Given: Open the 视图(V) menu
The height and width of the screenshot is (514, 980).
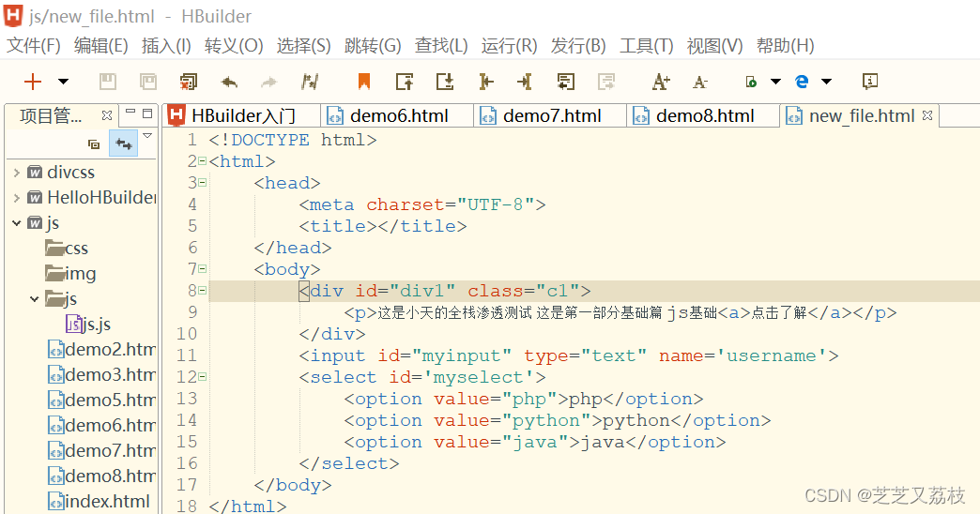Looking at the screenshot, I should pos(715,46).
